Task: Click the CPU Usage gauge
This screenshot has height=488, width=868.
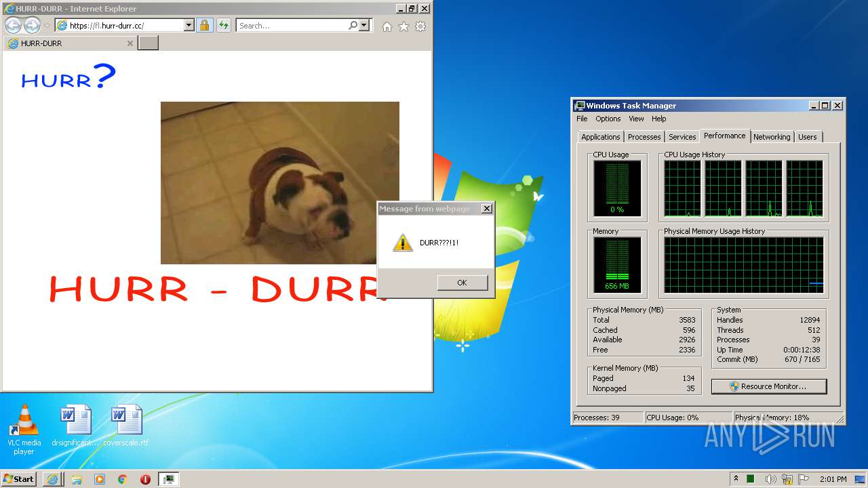Action: point(617,188)
